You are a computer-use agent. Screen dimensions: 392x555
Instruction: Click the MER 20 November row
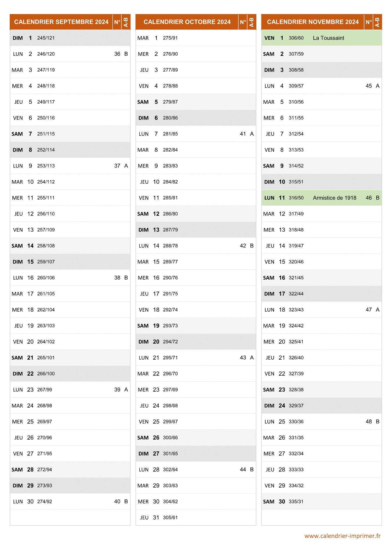click(x=322, y=342)
